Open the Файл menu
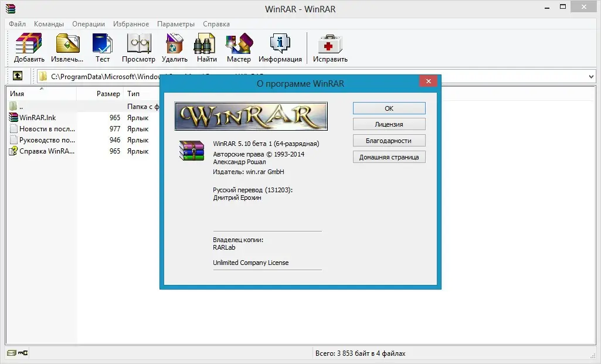The width and height of the screenshot is (601, 364). tap(17, 24)
